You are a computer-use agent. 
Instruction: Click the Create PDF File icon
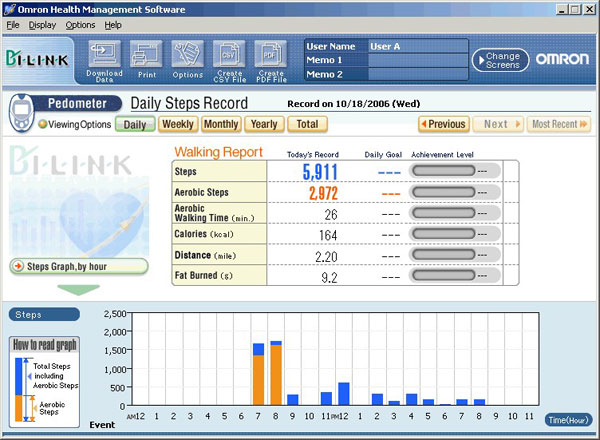tap(271, 61)
